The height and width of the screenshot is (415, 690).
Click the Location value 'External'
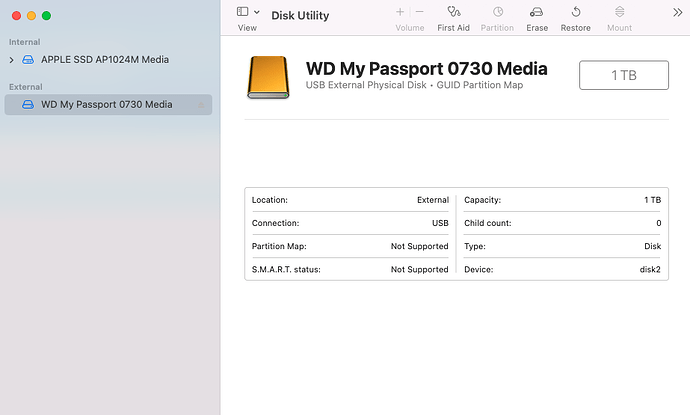point(433,200)
